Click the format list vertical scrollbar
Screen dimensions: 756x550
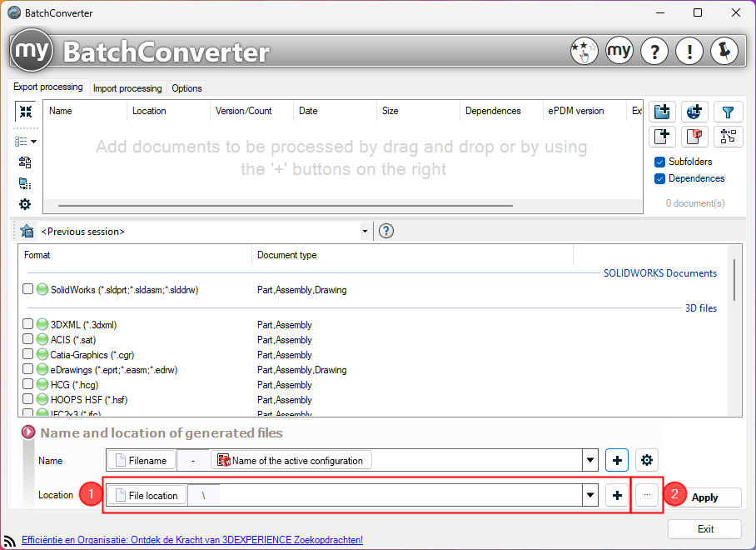(x=735, y=280)
